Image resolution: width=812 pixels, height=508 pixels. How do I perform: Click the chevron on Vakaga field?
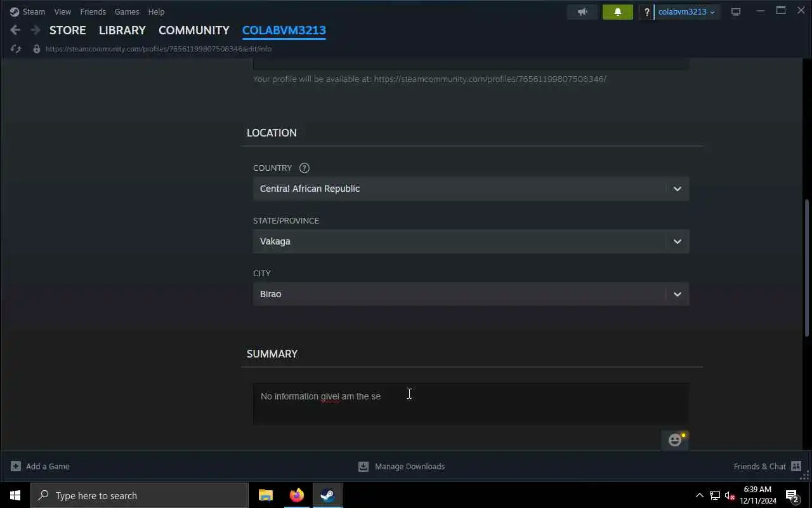pyautogui.click(x=677, y=241)
